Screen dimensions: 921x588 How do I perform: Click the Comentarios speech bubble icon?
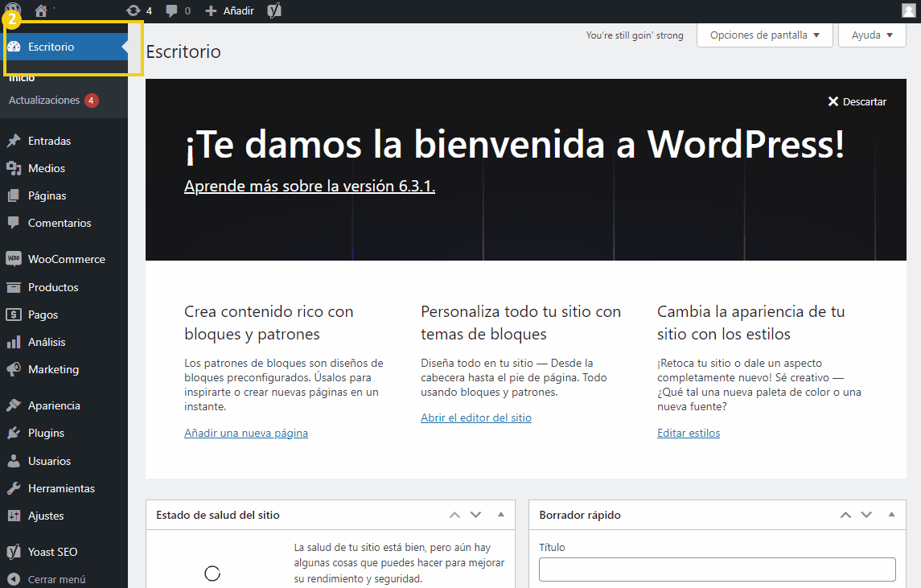[x=14, y=223]
